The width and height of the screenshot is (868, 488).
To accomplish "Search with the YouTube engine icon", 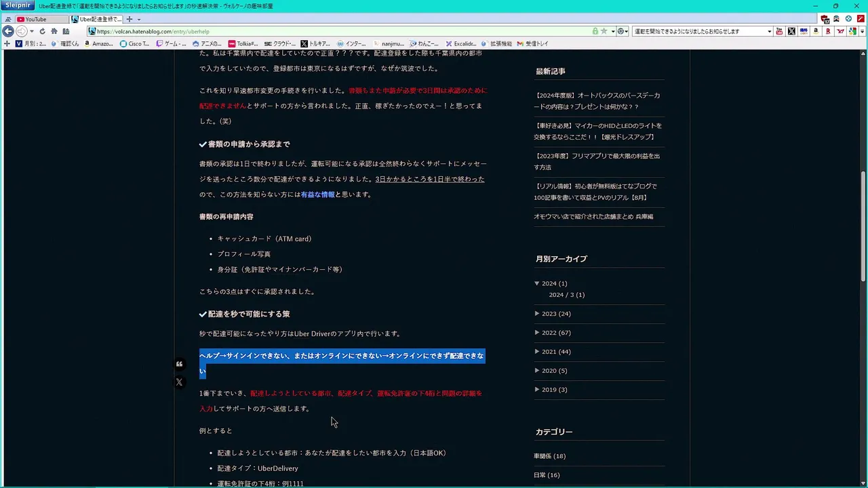I will (x=779, y=31).
